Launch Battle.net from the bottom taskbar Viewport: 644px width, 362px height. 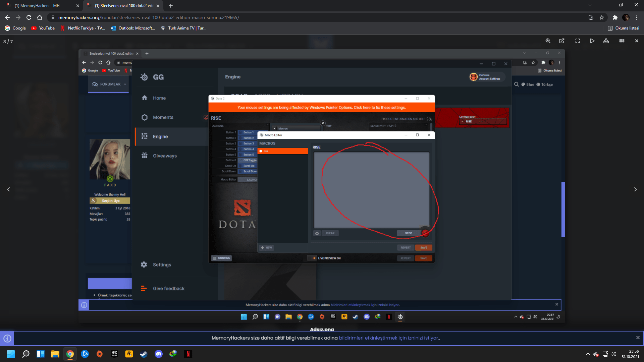tap(85, 354)
